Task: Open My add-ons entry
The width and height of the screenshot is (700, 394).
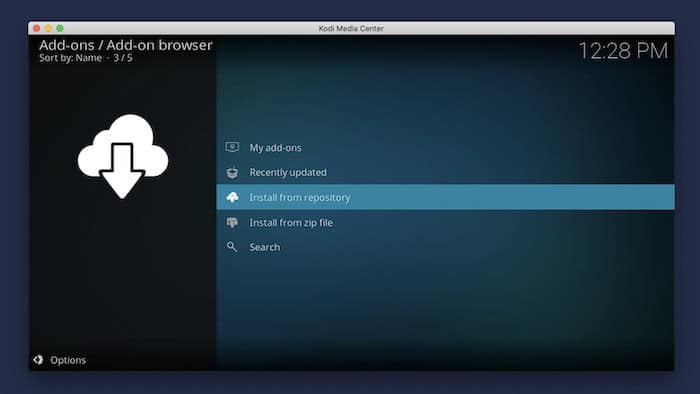Action: click(x=446, y=148)
